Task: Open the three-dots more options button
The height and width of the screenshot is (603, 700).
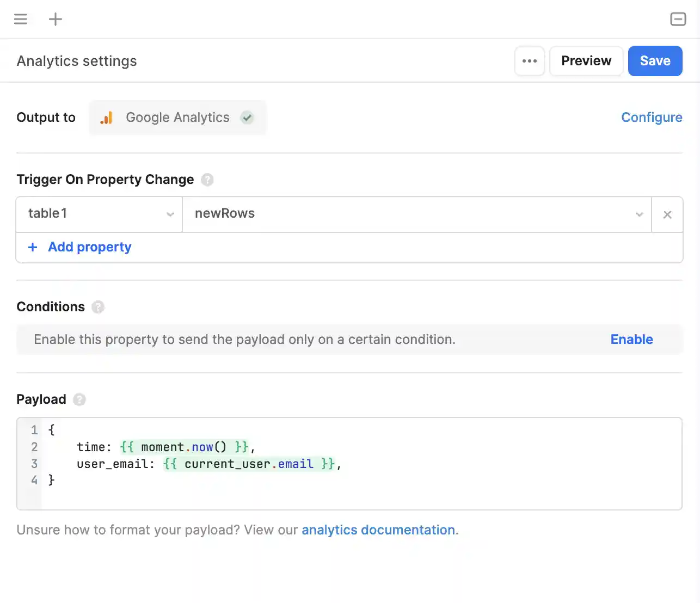Action: [x=529, y=61]
